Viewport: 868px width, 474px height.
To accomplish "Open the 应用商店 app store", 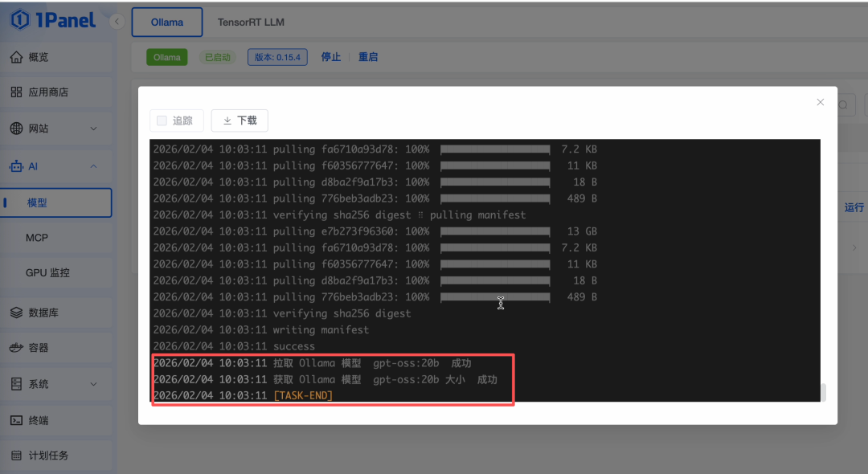I will (x=56, y=92).
